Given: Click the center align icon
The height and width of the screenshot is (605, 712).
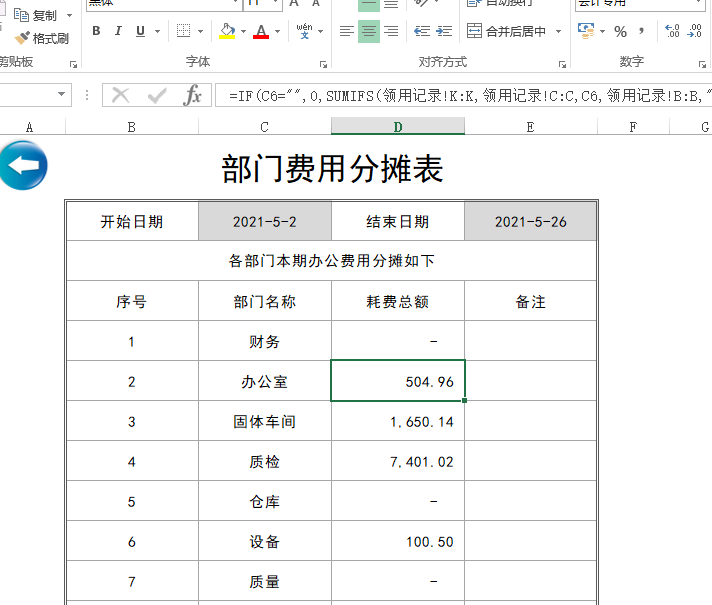Looking at the screenshot, I should [x=369, y=31].
